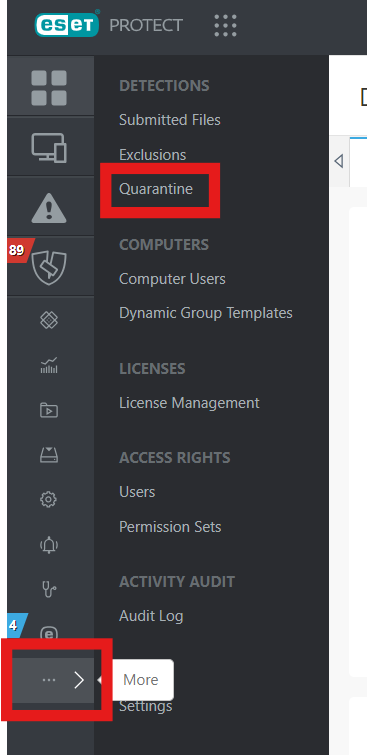Open License Management
The width and height of the screenshot is (367, 755).
point(189,403)
